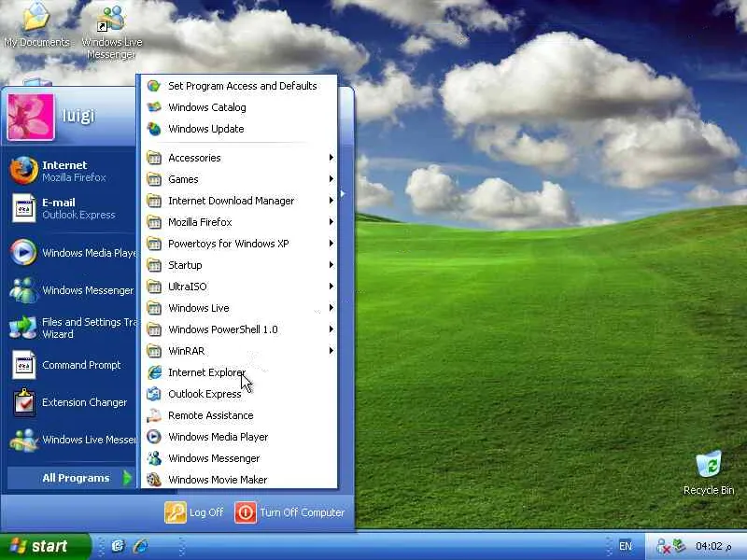Open the Extension Changer icon
Image resolution: width=747 pixels, height=560 pixels.
pyautogui.click(x=23, y=402)
